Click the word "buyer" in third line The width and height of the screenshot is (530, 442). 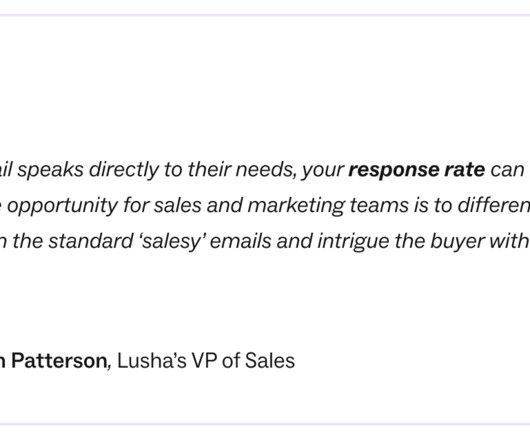click(x=455, y=242)
